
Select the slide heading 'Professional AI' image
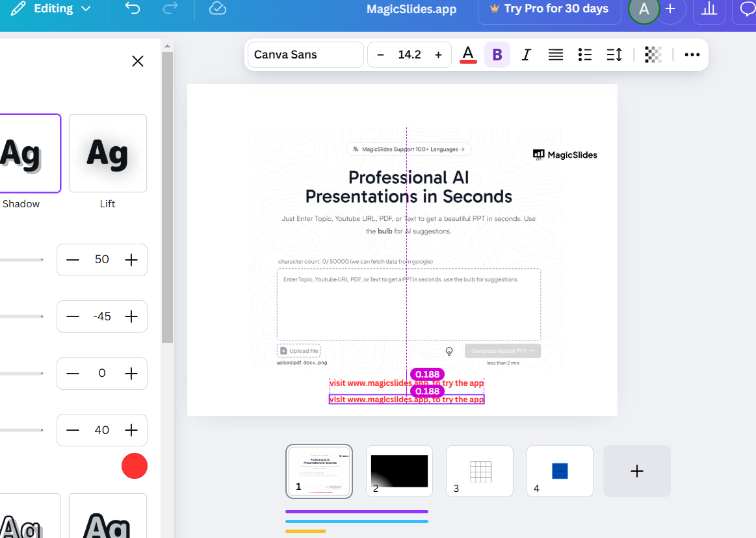pyautogui.click(x=408, y=187)
